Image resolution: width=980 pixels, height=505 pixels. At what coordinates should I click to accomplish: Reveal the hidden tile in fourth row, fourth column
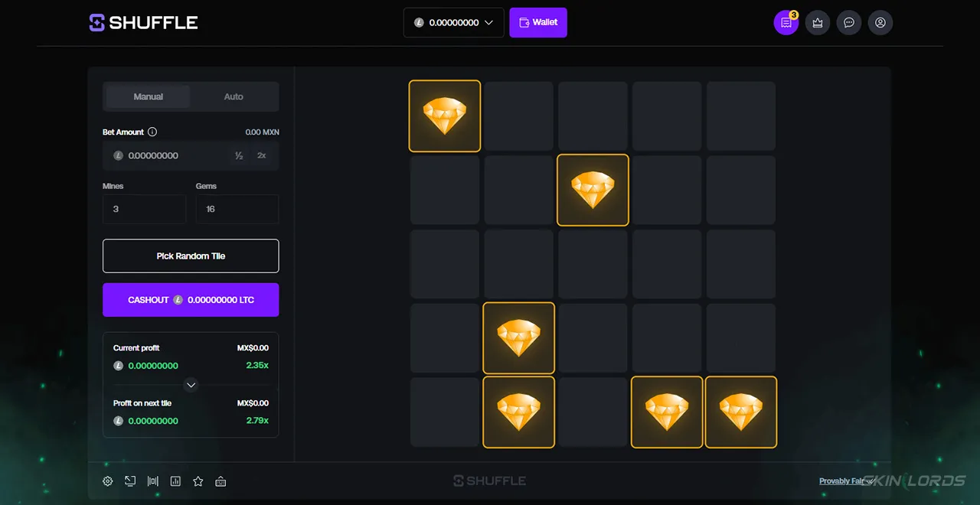(x=667, y=338)
